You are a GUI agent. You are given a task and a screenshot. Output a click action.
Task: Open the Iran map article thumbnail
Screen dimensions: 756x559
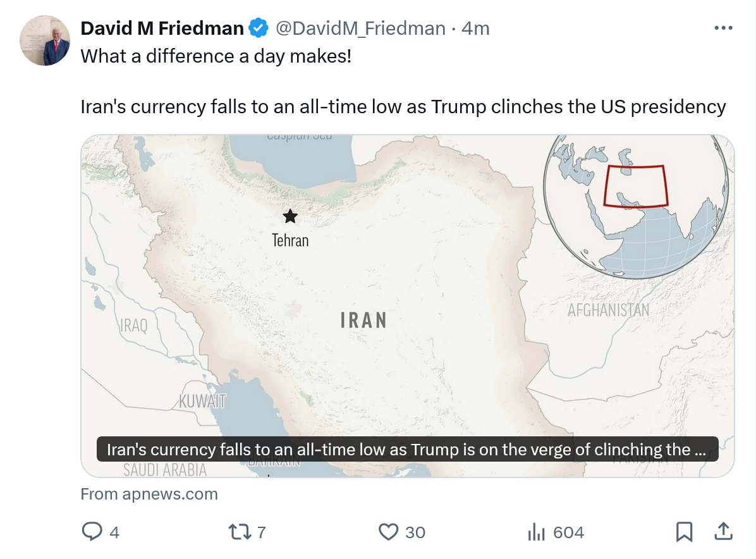coord(407,285)
